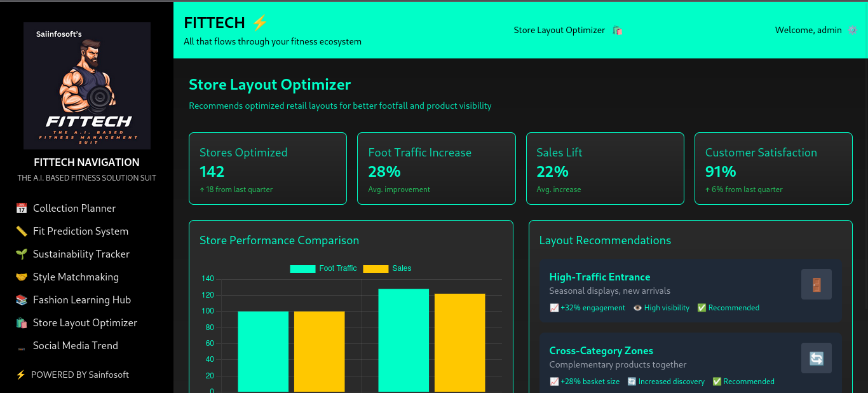Open Social Media Trend in the sidebar
Image resolution: width=868 pixels, height=393 pixels.
coord(75,345)
